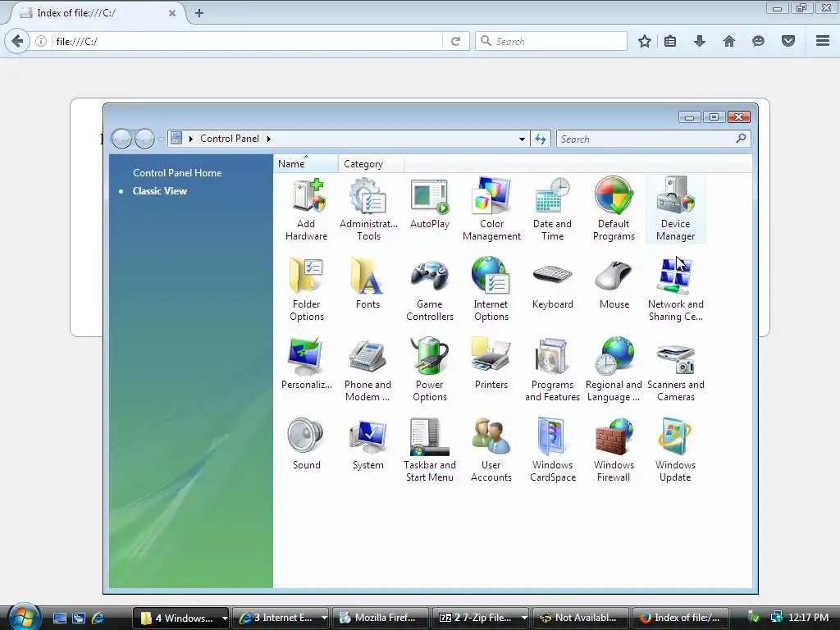This screenshot has height=630, width=840.
Task: Open the Firefox downloads arrow
Action: click(700, 41)
